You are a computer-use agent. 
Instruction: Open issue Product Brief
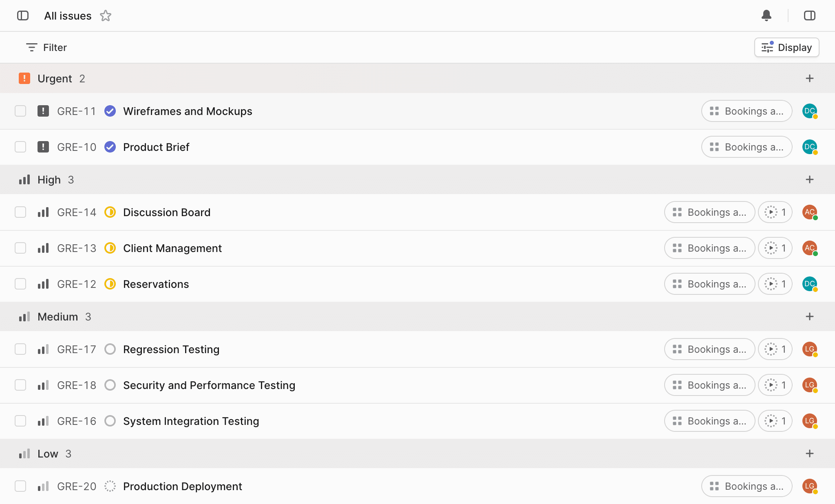[x=156, y=147]
